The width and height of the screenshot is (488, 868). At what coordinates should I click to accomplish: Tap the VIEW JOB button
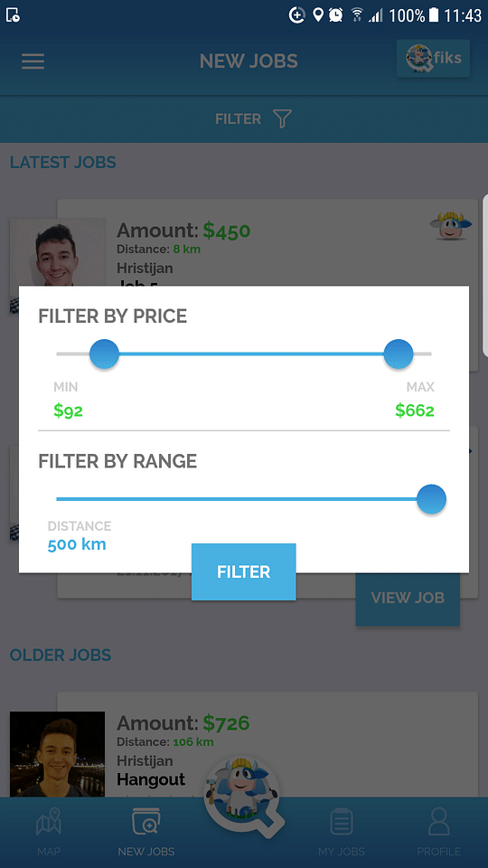pyautogui.click(x=408, y=599)
